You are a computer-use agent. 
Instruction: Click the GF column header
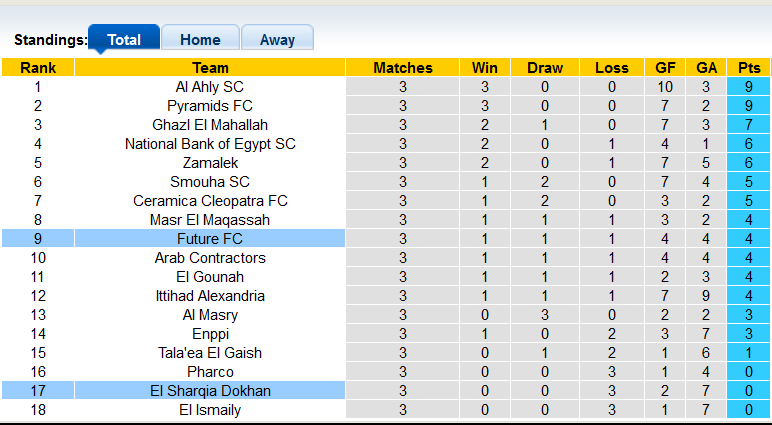pyautogui.click(x=665, y=68)
